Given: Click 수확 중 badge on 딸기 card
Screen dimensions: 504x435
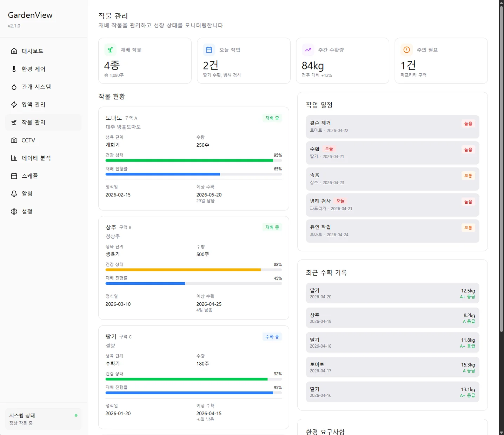Looking at the screenshot, I should click(272, 337).
